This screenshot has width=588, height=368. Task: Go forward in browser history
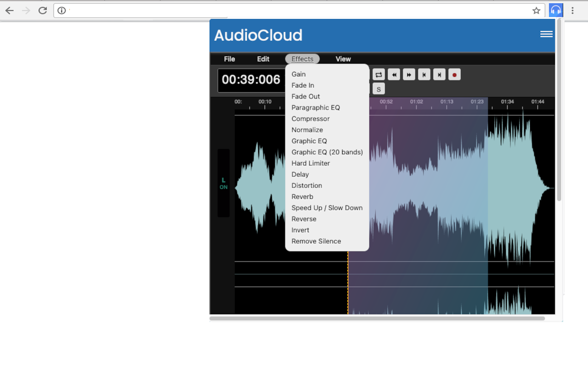(26, 11)
